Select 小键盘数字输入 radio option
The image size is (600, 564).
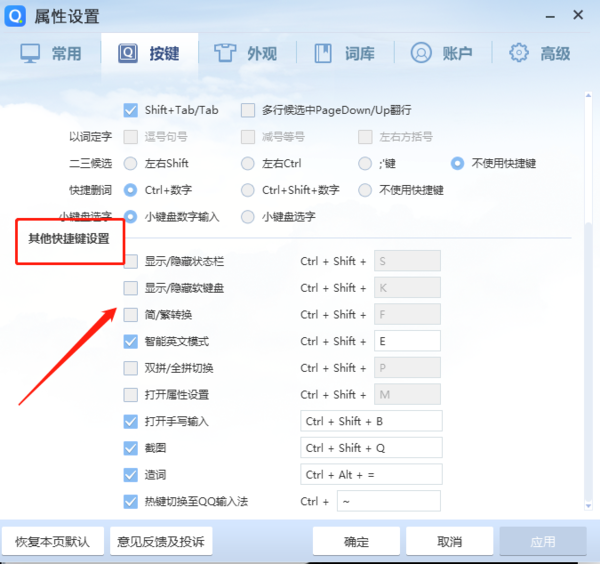pos(130,217)
